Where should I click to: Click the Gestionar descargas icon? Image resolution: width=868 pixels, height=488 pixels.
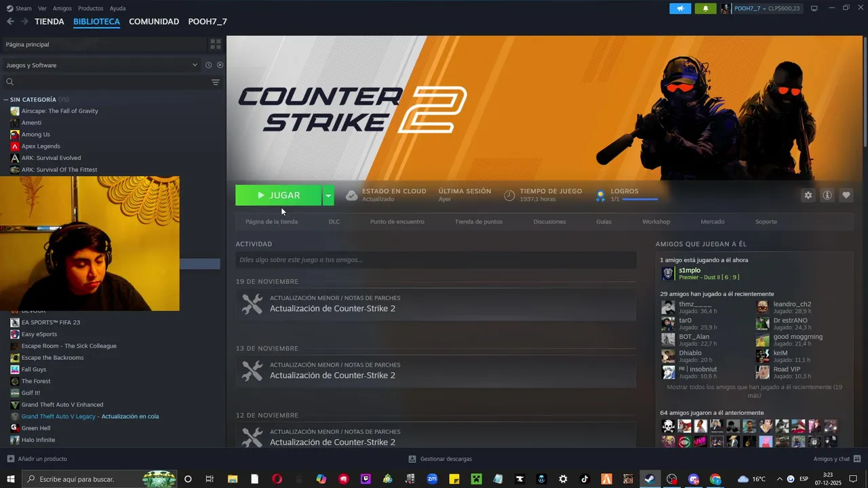click(412, 459)
